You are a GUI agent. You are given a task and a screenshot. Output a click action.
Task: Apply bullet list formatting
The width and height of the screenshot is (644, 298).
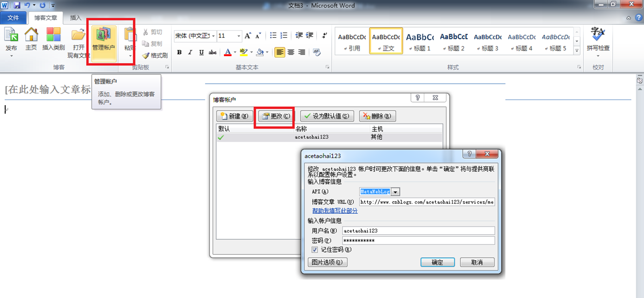tap(273, 36)
